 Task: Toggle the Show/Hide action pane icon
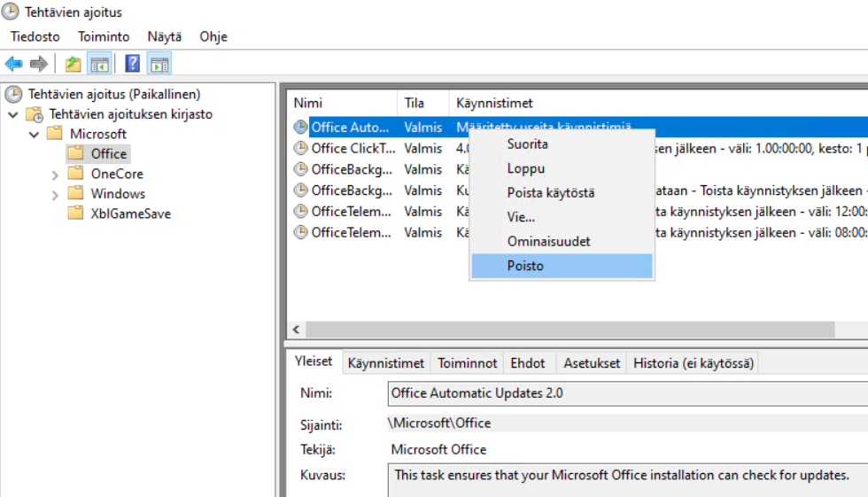159,64
